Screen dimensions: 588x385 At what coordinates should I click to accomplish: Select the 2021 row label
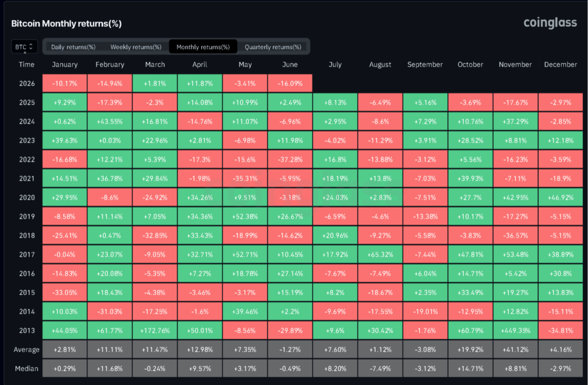[x=27, y=178]
